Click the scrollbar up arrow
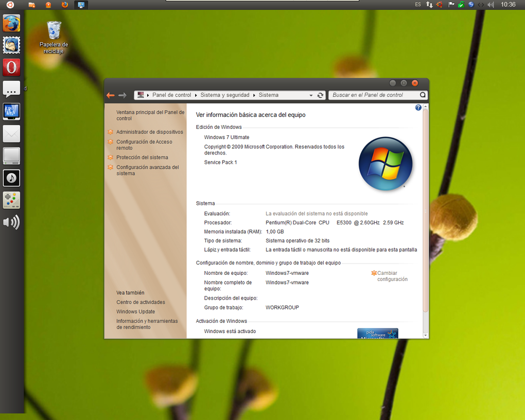Image resolution: width=525 pixels, height=420 pixels. coord(426,106)
